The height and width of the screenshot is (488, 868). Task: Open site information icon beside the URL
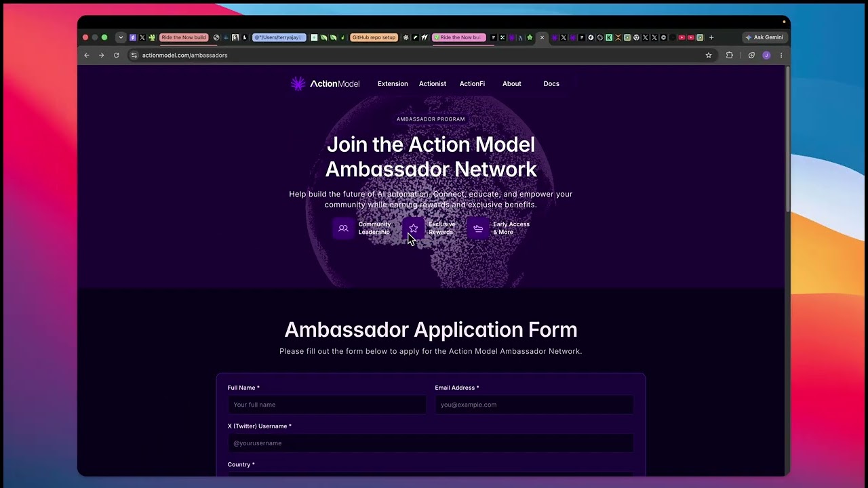coord(134,55)
